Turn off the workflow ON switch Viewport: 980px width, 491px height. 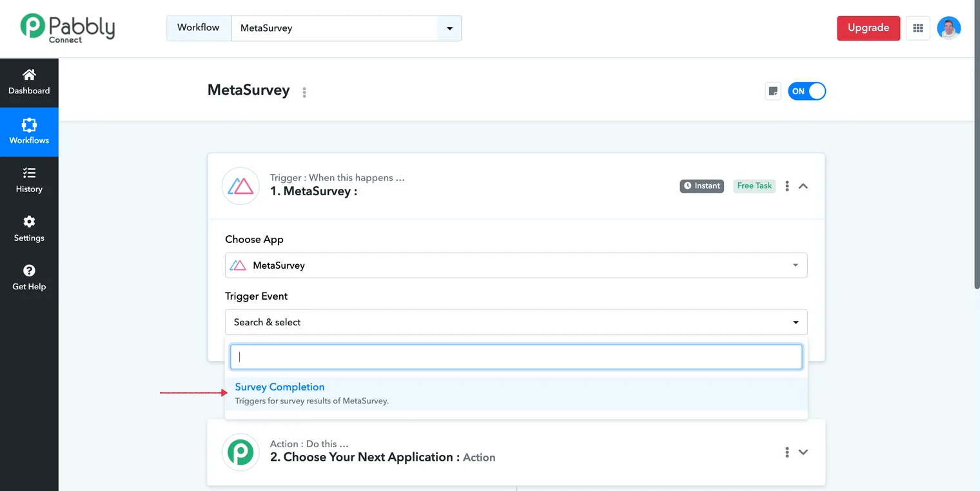click(807, 91)
